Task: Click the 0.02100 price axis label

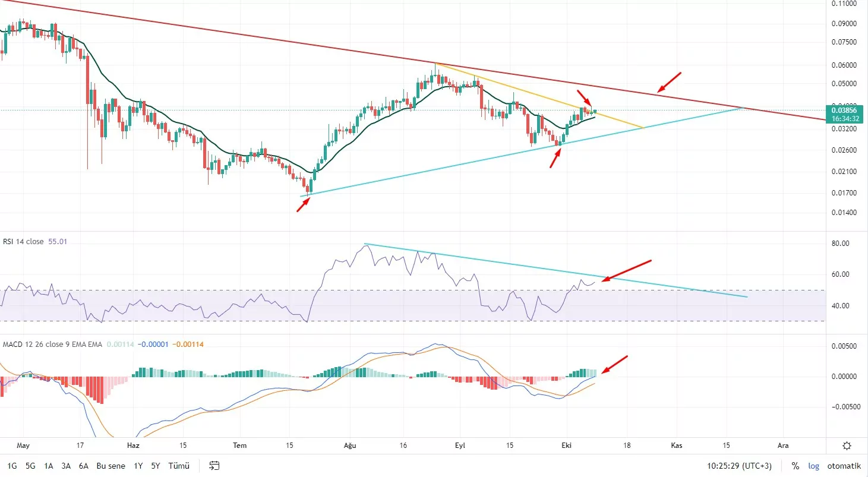Action: click(844, 172)
